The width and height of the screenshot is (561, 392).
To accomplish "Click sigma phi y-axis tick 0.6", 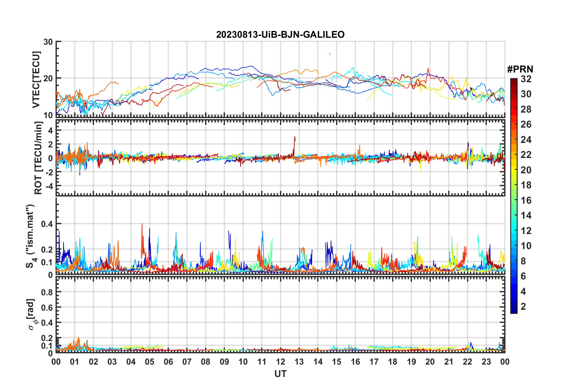I will [47, 307].
